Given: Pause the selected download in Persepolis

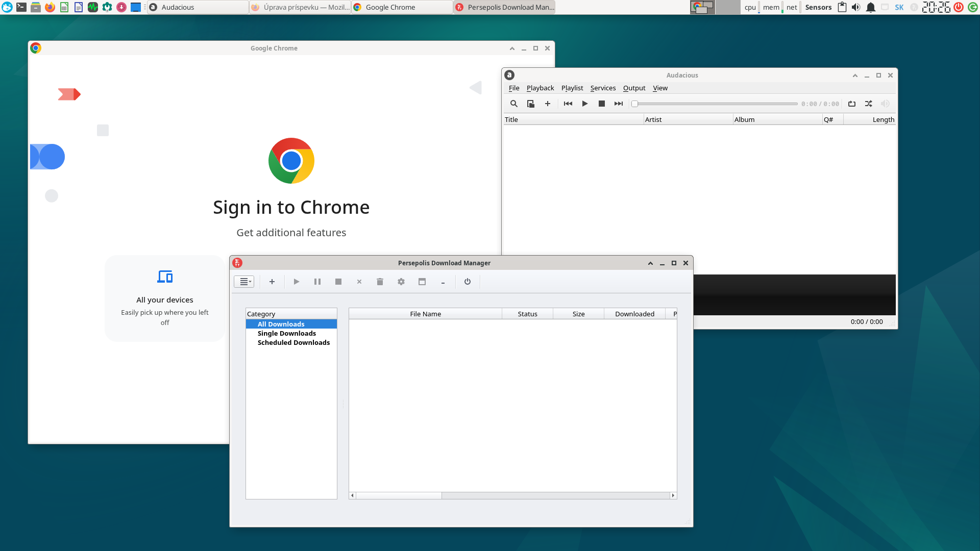Looking at the screenshot, I should (x=317, y=282).
